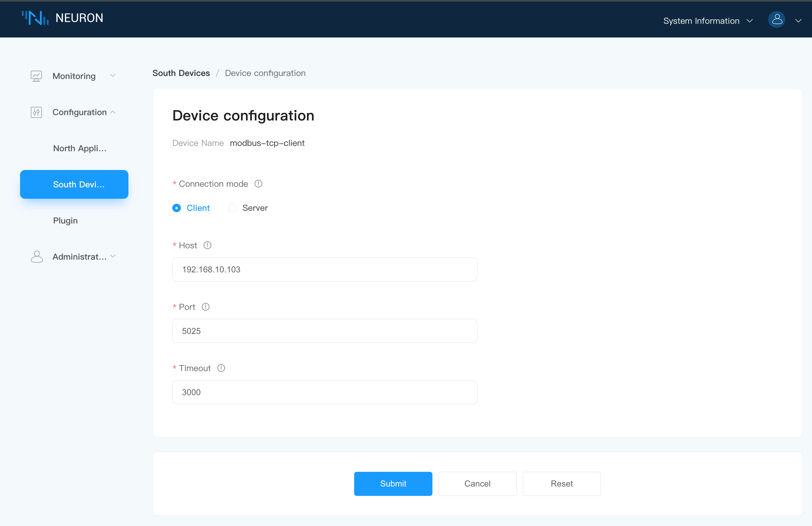Click the Host field info icon
Viewport: 812px width, 526px height.
click(207, 245)
